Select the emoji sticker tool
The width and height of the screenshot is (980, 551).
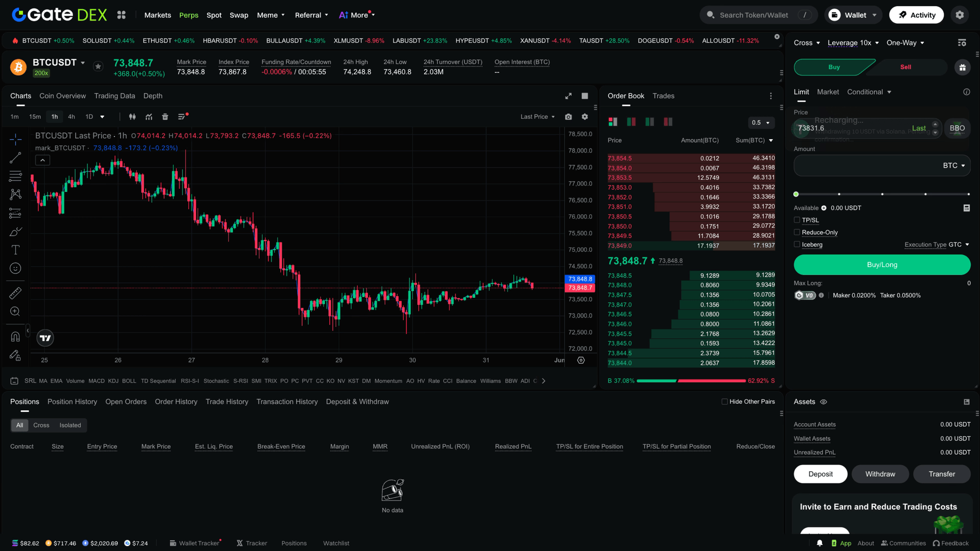click(15, 269)
